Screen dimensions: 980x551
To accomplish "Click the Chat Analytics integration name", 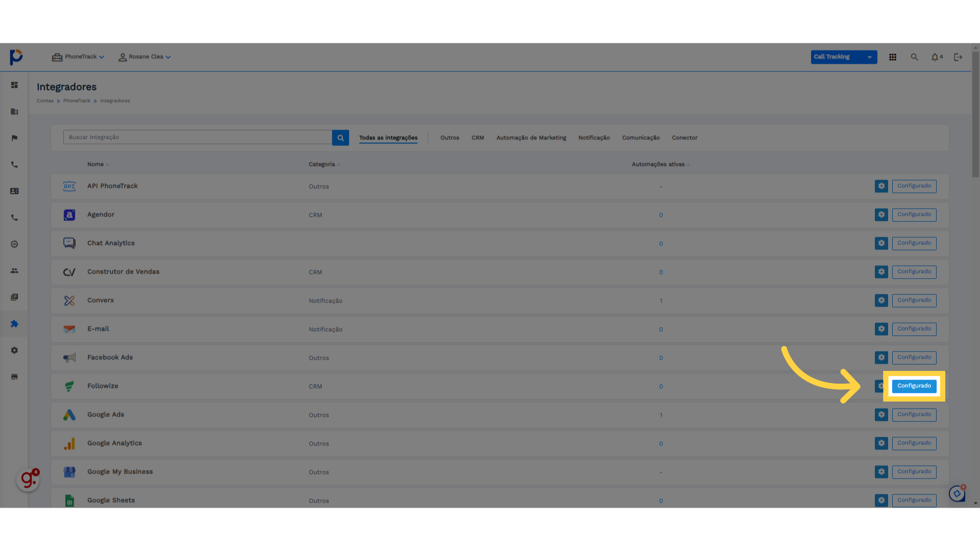I will tap(111, 243).
